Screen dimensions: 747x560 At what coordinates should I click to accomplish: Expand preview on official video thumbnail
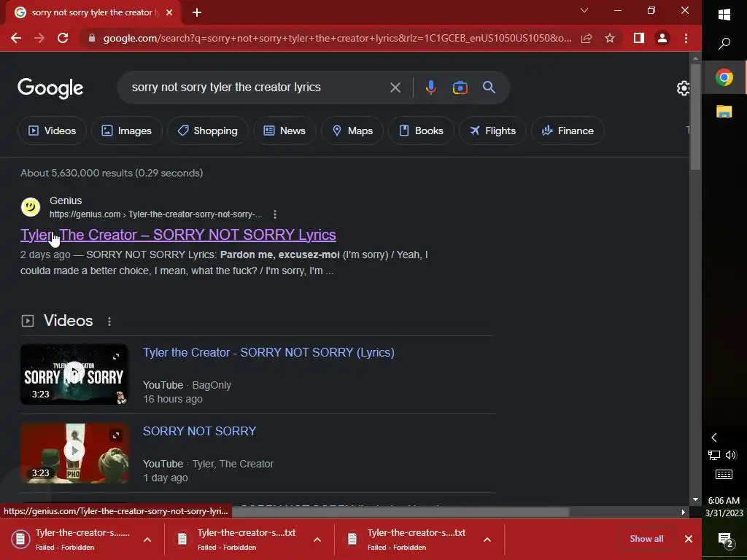[116, 435]
